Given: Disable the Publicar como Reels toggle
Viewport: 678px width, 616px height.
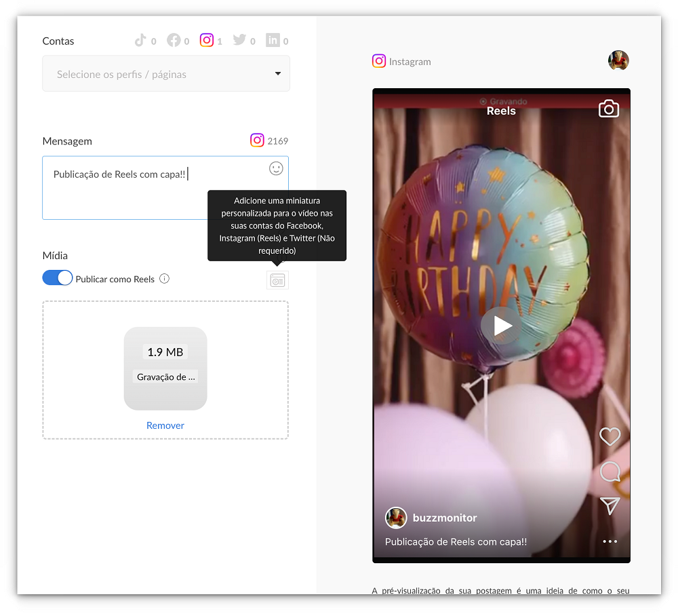Looking at the screenshot, I should (58, 278).
